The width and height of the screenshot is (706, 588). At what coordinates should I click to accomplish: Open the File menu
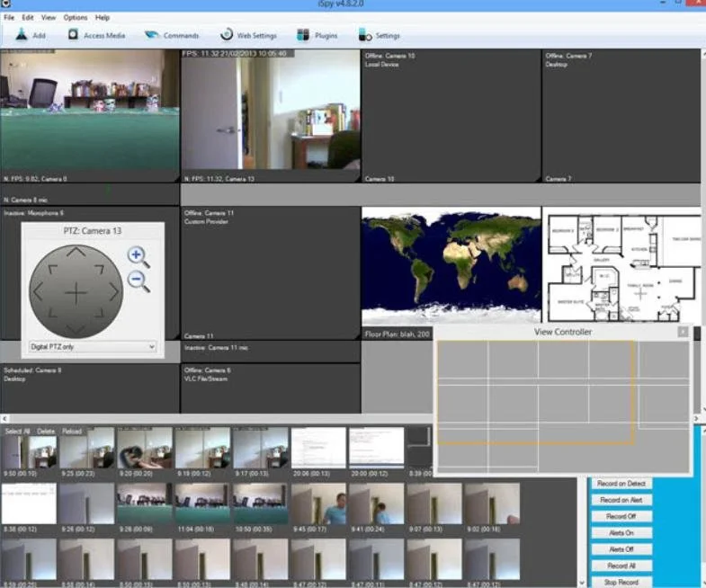(9, 18)
